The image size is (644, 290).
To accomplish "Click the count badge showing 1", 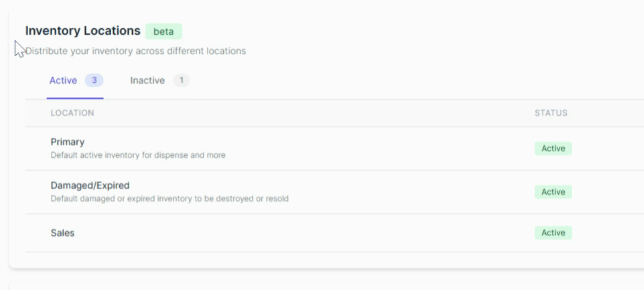I will tap(182, 80).
